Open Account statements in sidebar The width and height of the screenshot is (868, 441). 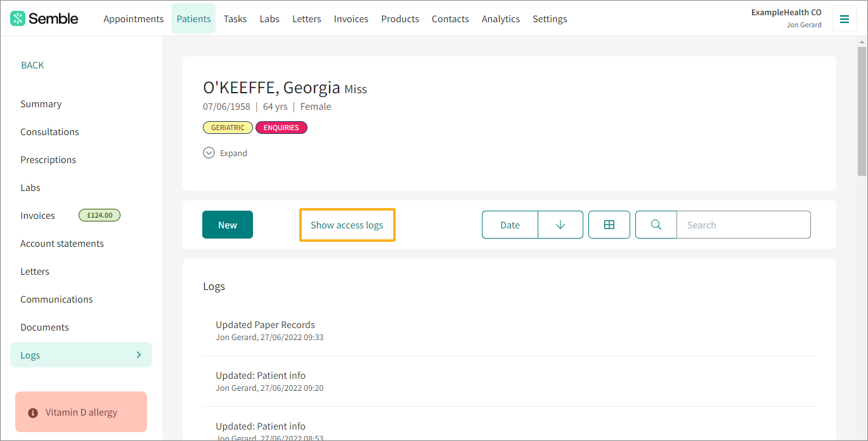[x=62, y=244]
